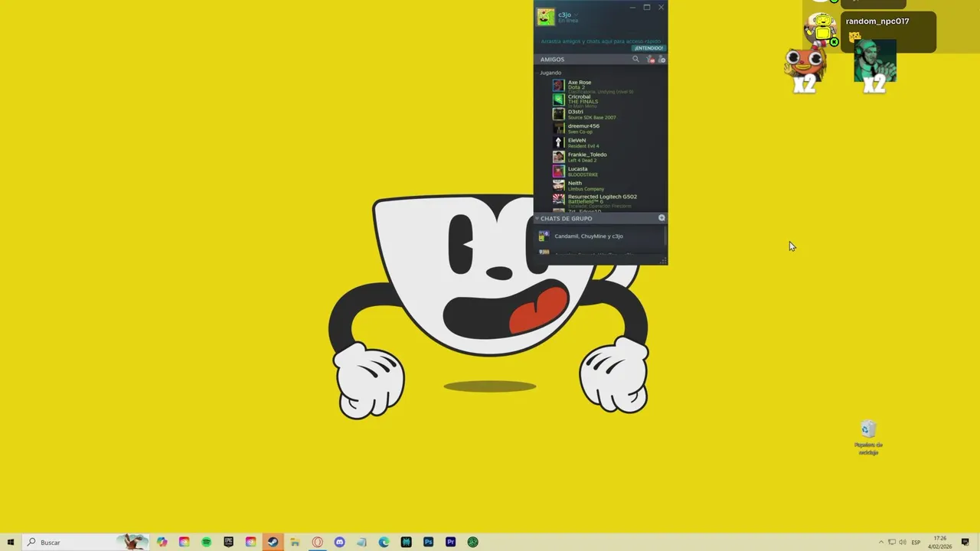Open Premiere Pro from taskbar
Viewport: 980px width, 551px height.
click(x=451, y=542)
